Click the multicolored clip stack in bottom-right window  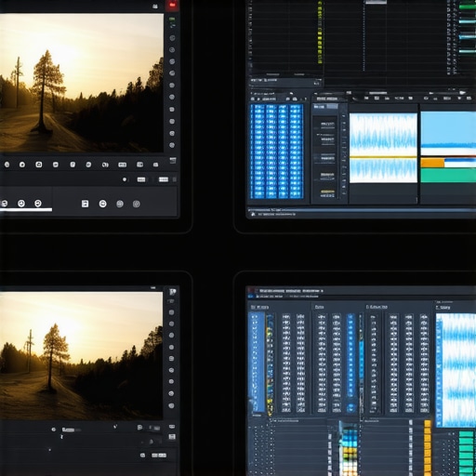click(350, 452)
